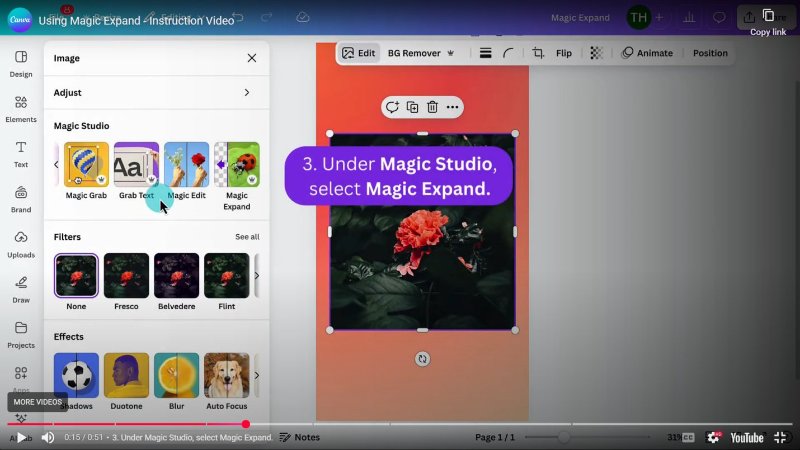Open the Elements sidebar panel

[21, 108]
